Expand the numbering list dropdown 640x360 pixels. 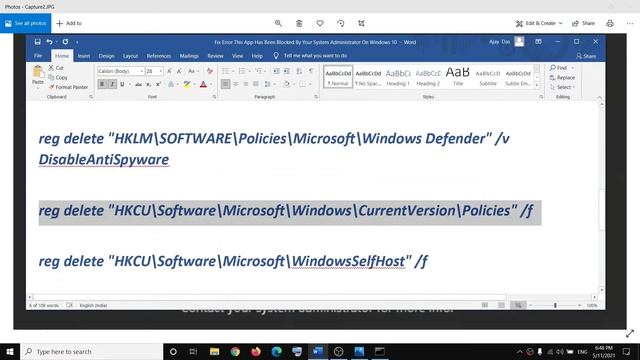pyautogui.click(x=250, y=71)
